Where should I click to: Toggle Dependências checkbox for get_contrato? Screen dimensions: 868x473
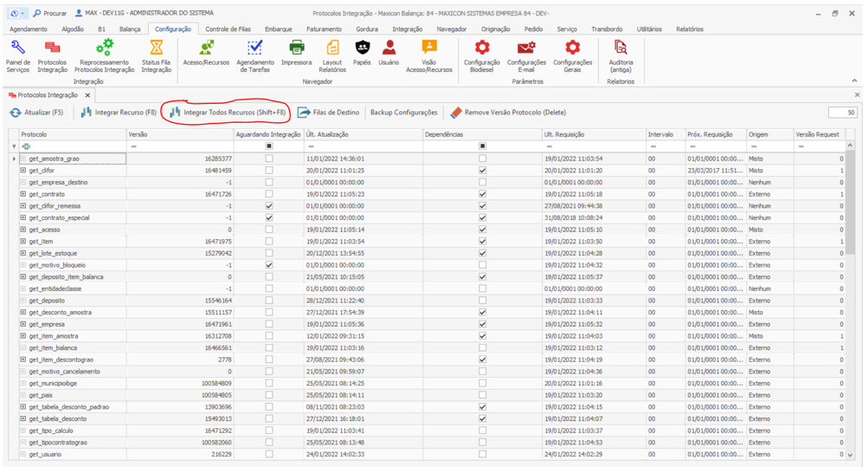click(x=483, y=194)
